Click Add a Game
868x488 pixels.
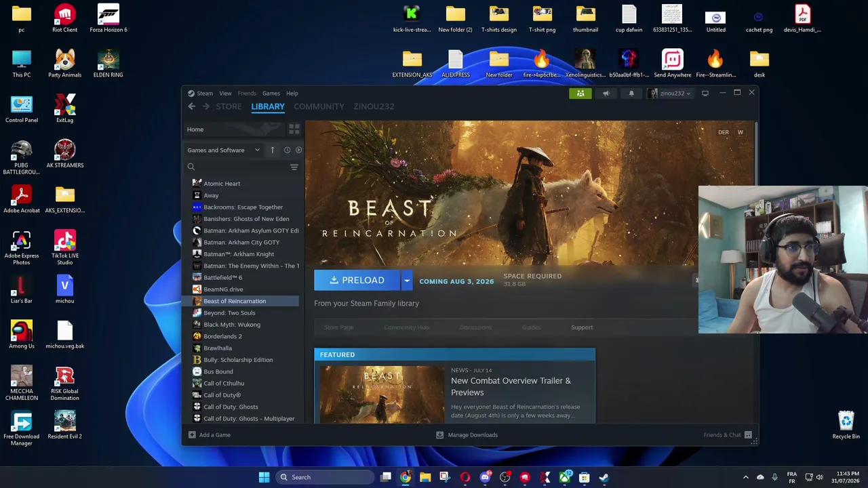point(210,435)
